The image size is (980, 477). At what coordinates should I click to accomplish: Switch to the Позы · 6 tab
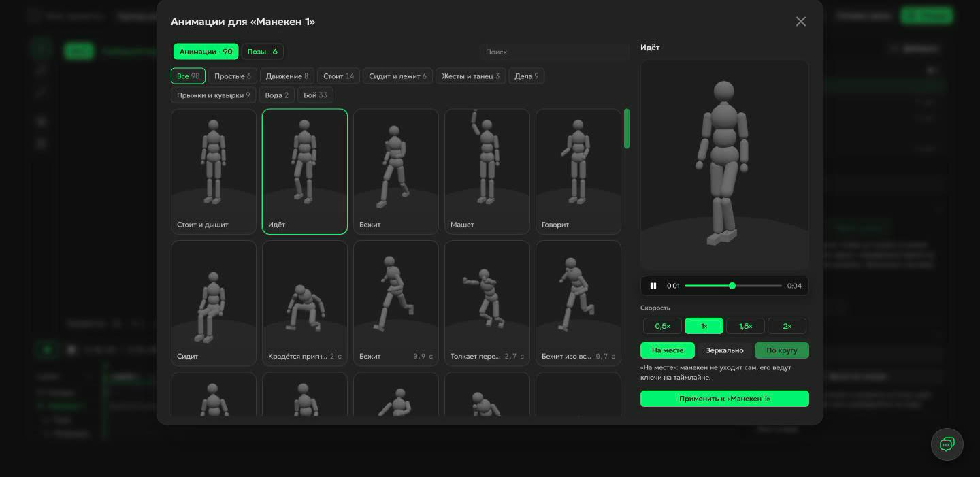[263, 52]
